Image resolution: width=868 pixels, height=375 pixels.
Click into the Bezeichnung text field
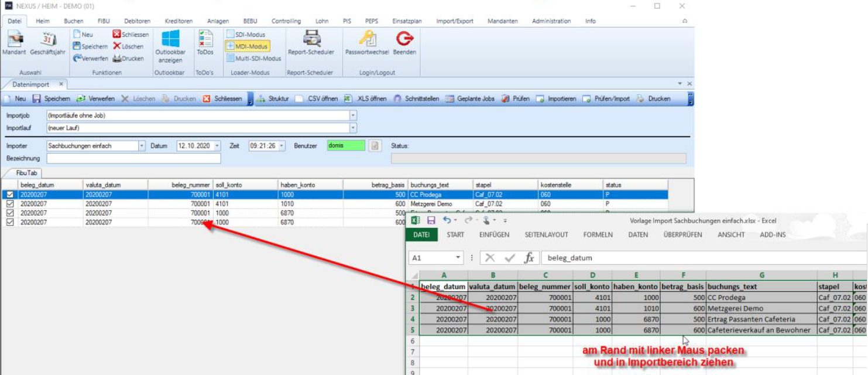[x=133, y=159]
